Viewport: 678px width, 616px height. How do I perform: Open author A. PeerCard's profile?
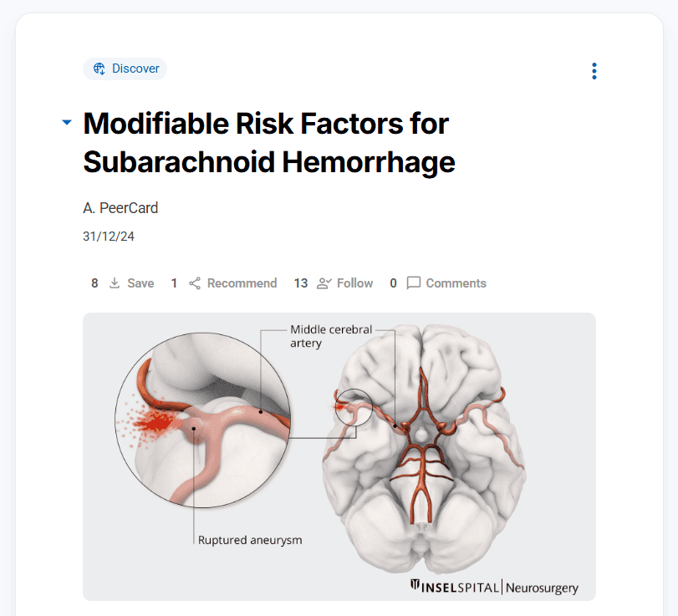pyautogui.click(x=120, y=208)
